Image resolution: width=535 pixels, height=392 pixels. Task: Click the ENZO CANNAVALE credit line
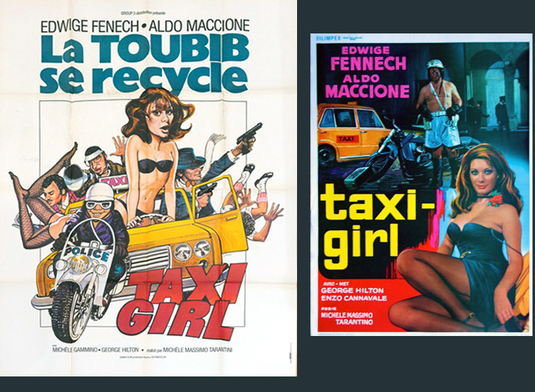(354, 298)
